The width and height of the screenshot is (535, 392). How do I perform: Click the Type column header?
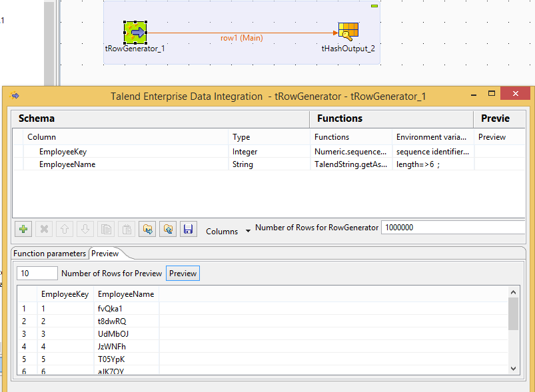[x=269, y=137]
